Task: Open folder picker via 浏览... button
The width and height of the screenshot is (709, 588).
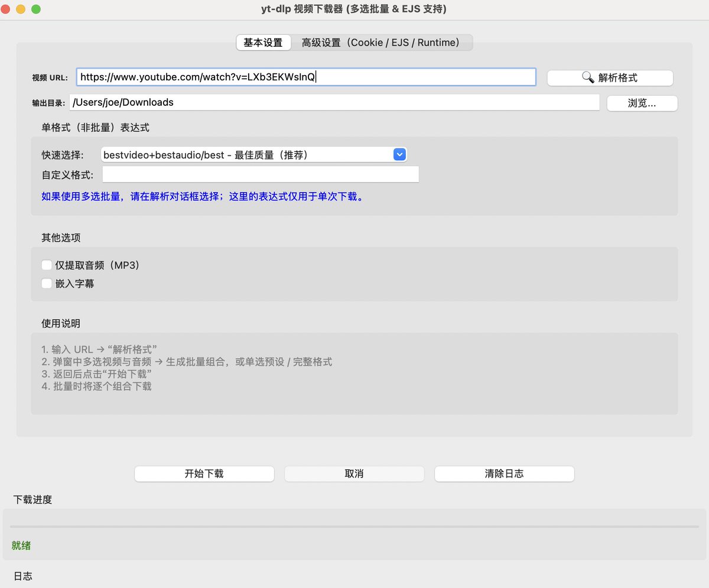Action: (642, 103)
